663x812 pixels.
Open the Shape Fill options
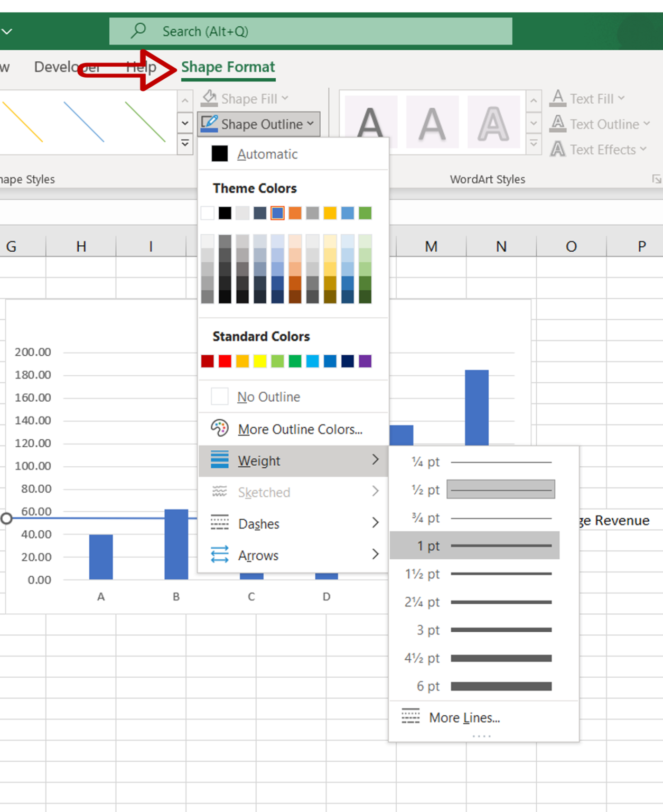click(245, 98)
